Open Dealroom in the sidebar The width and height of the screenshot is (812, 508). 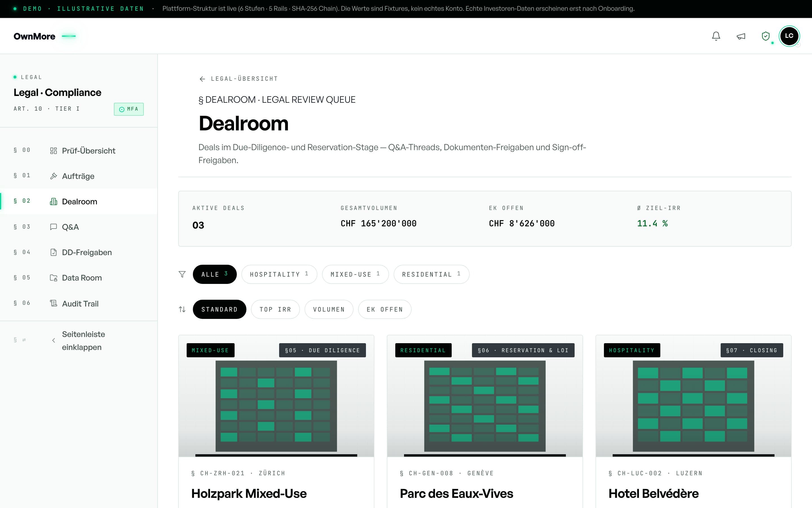[79, 202]
